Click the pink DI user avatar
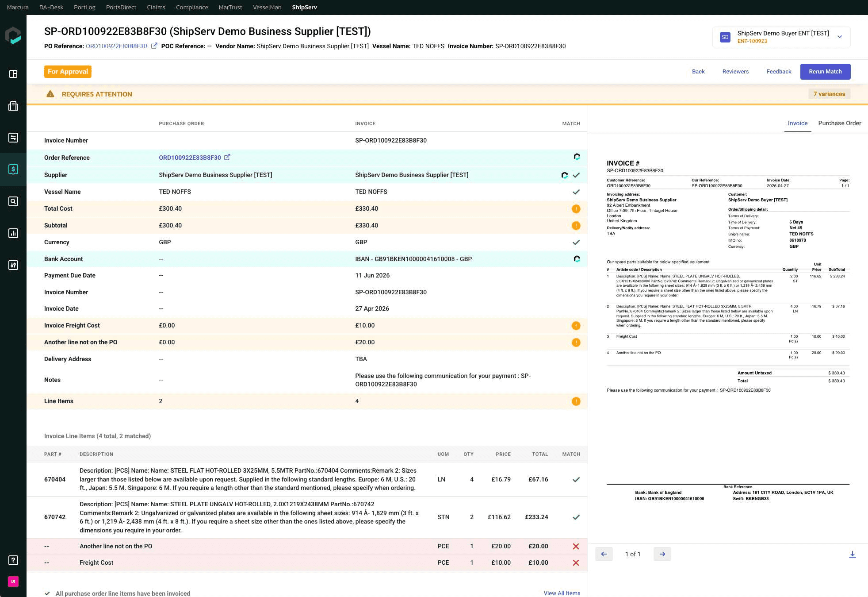This screenshot has height=597, width=868. click(13, 582)
